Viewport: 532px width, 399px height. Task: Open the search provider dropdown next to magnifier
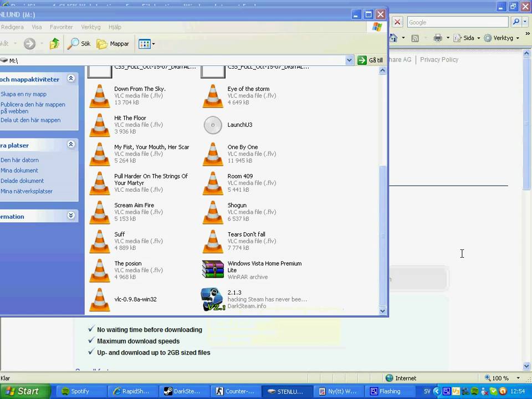(525, 22)
